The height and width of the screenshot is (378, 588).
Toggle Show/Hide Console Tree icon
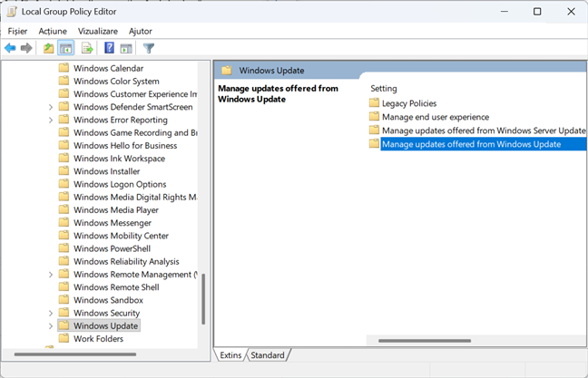click(x=65, y=48)
